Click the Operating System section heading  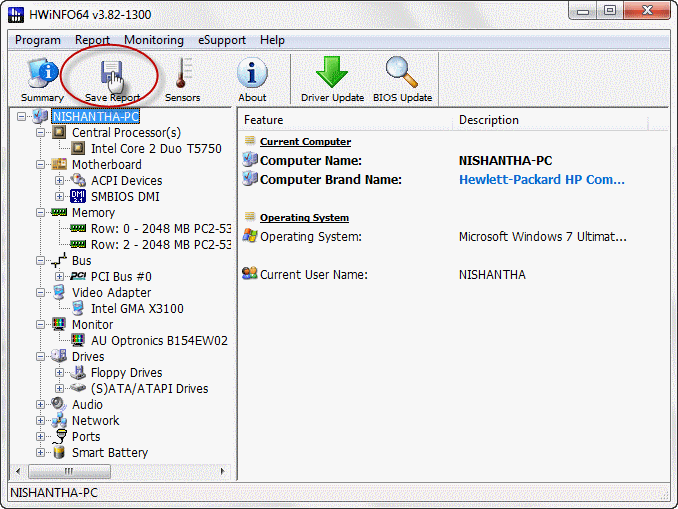click(x=304, y=218)
